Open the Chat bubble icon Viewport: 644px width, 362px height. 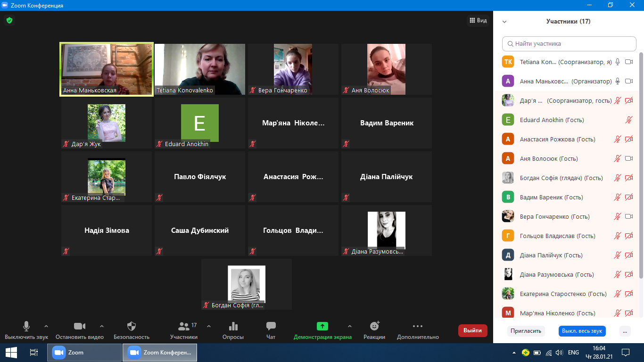271,326
